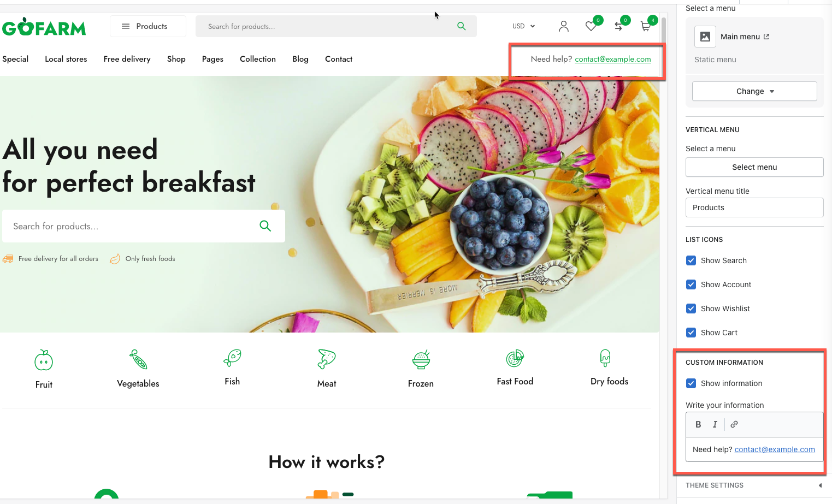Open the wishlist heart icon
The height and width of the screenshot is (504, 832).
pyautogui.click(x=591, y=26)
